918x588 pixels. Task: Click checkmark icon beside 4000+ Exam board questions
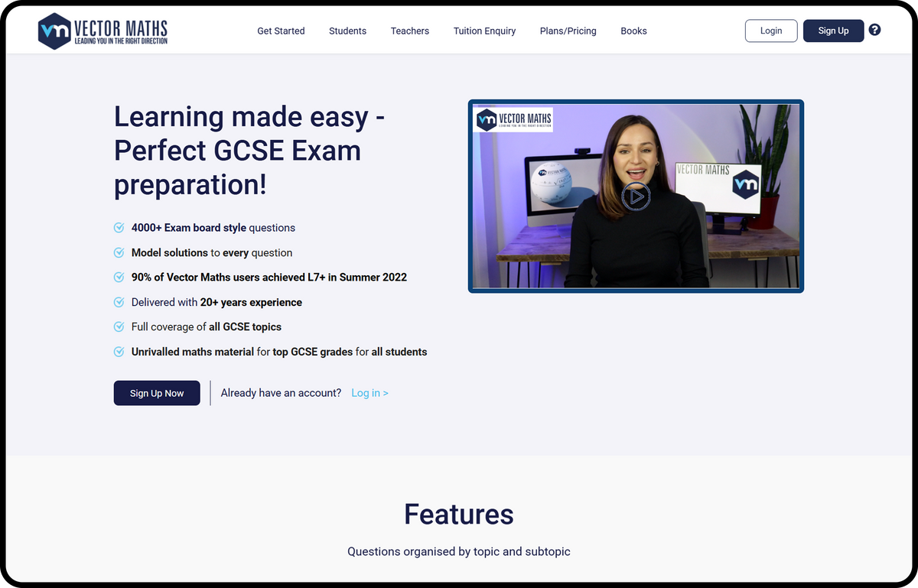(x=119, y=228)
